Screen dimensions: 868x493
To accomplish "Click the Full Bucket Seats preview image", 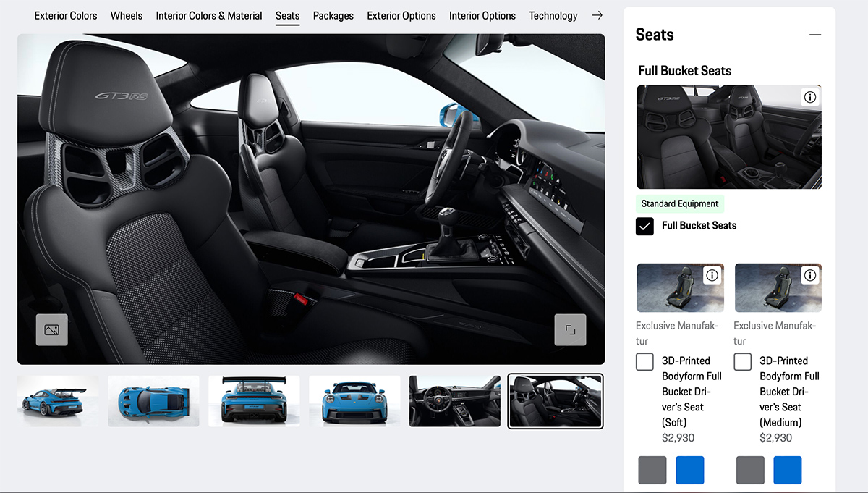I will point(729,138).
